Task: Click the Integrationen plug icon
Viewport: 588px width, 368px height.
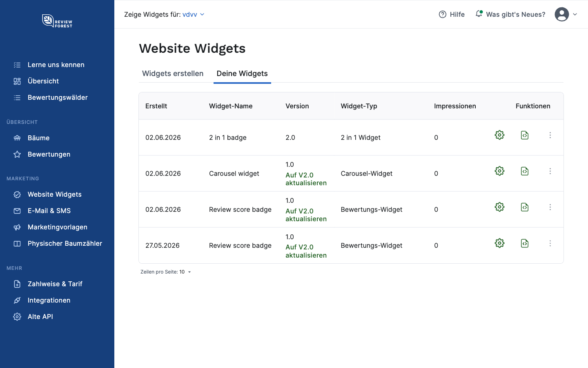Action: click(x=17, y=301)
